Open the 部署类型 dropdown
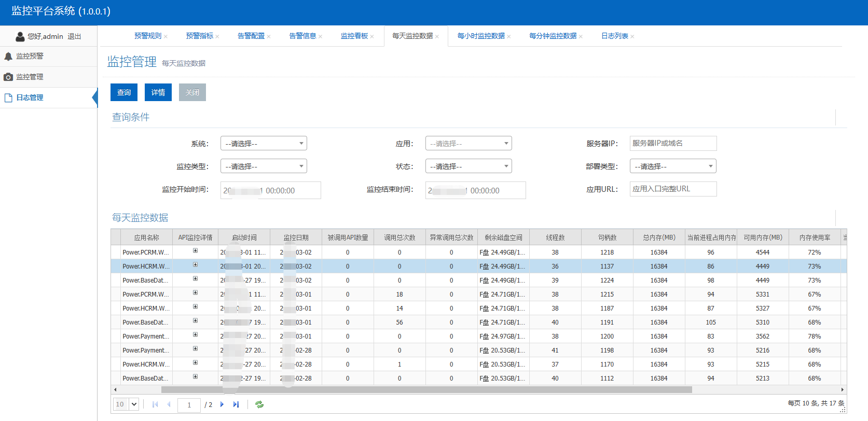The height and width of the screenshot is (421, 868). point(673,166)
